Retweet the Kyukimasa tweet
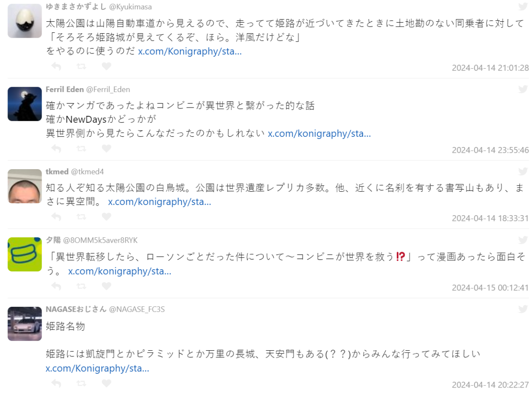Viewport: 532px width, 395px height. pos(82,66)
